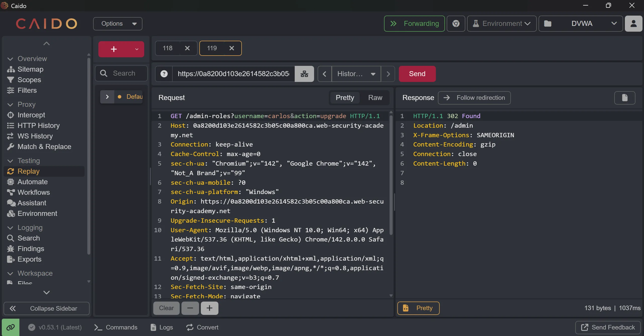Switch request view to Raw
The height and width of the screenshot is (336, 644).
(375, 98)
